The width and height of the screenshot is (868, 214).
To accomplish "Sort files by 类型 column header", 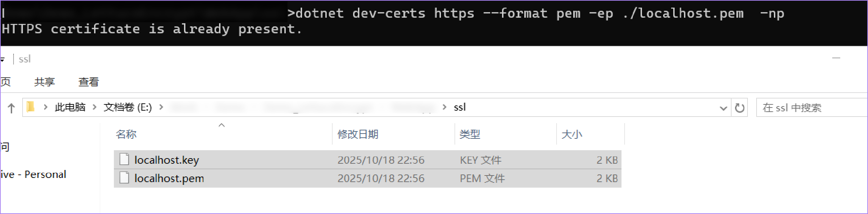I will (470, 134).
